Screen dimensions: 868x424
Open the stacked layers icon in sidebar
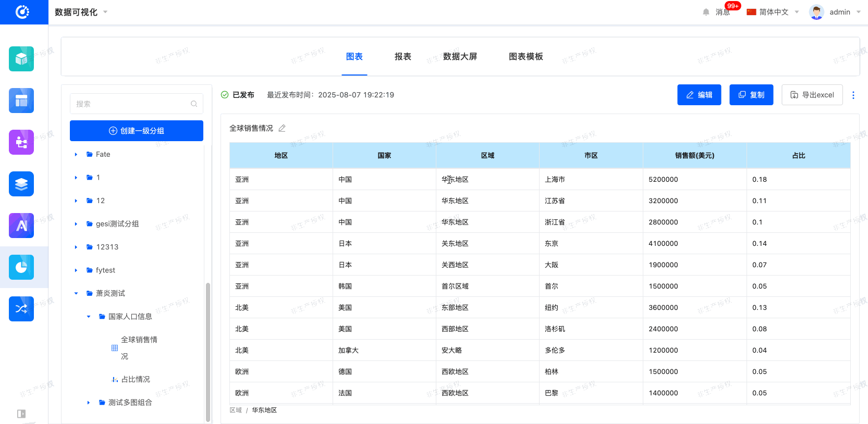point(21,184)
